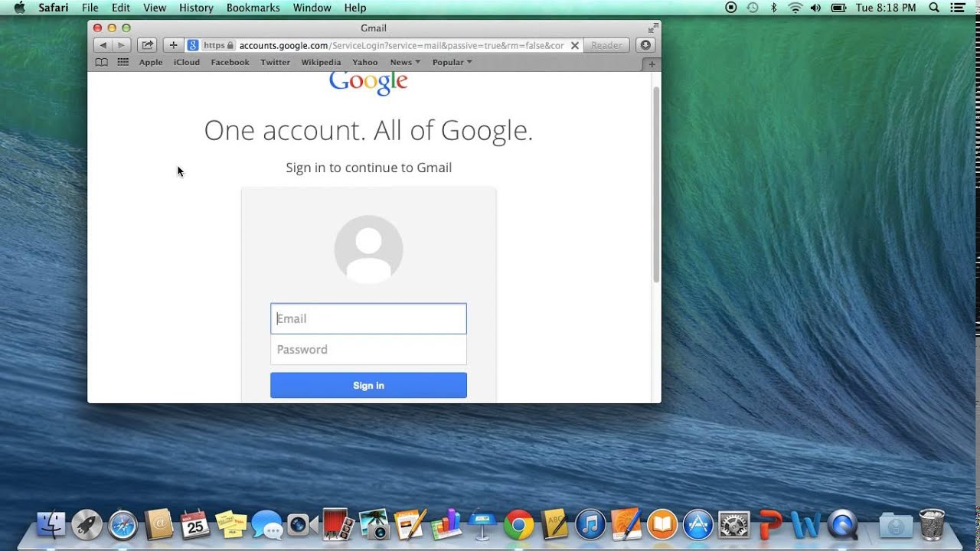The height and width of the screenshot is (551, 980).
Task: Open the App Store from the Dock
Action: [697, 526]
